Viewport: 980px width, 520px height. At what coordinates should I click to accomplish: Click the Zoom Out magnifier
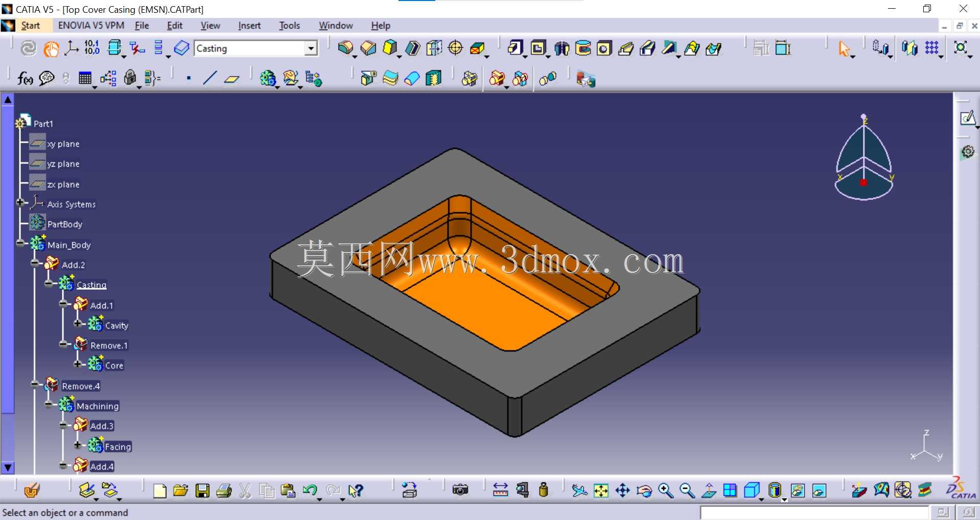[687, 491]
